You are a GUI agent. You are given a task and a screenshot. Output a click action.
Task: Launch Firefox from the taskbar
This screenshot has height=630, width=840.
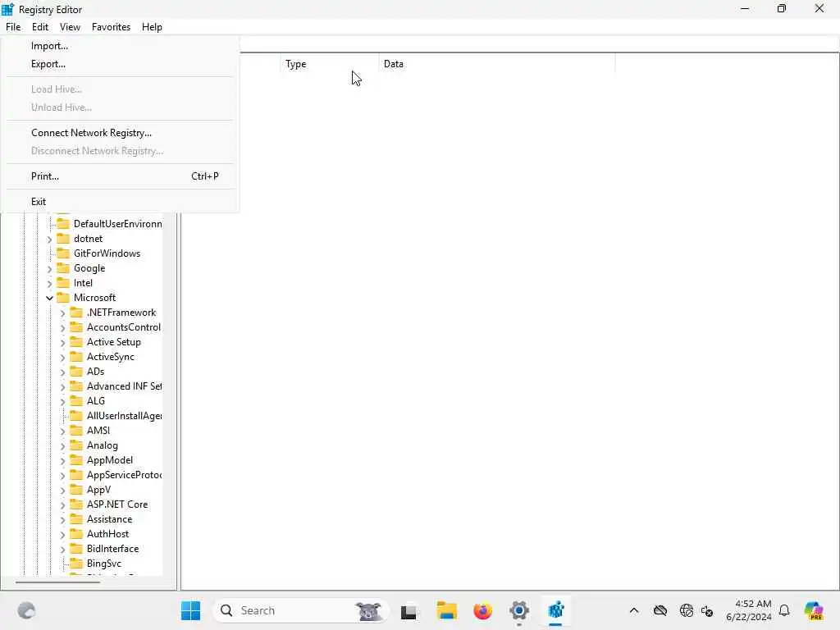tap(482, 610)
